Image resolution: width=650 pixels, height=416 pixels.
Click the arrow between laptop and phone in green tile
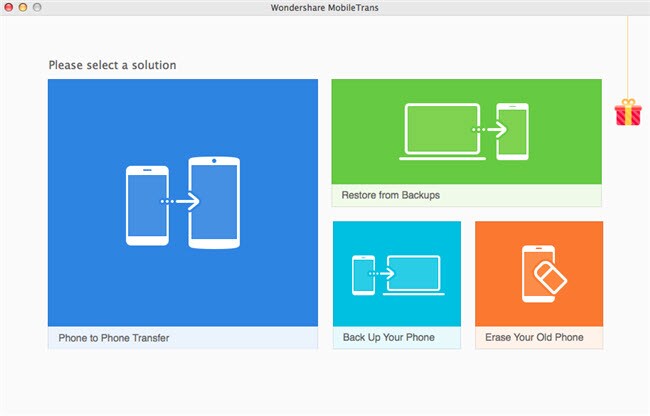(489, 130)
